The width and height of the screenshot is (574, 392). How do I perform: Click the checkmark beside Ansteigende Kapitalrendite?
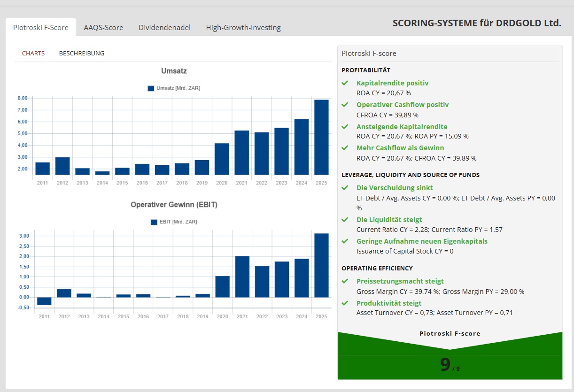tap(345, 127)
